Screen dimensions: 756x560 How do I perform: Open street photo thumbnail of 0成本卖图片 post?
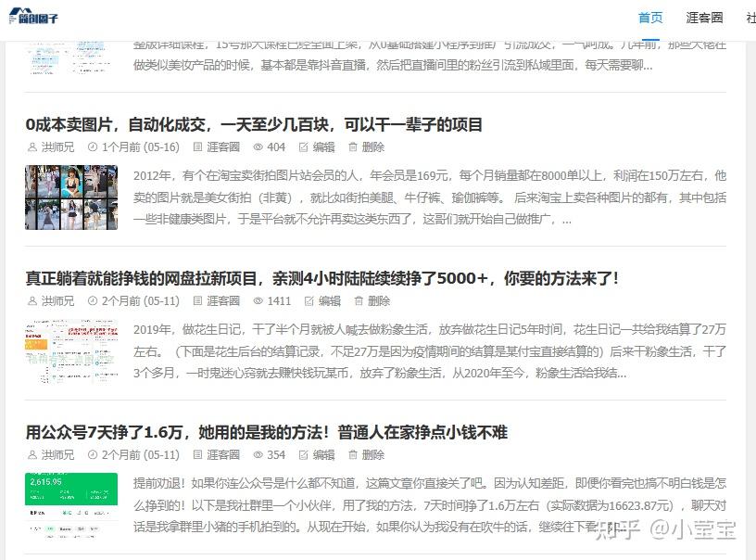pyautogui.click(x=71, y=197)
